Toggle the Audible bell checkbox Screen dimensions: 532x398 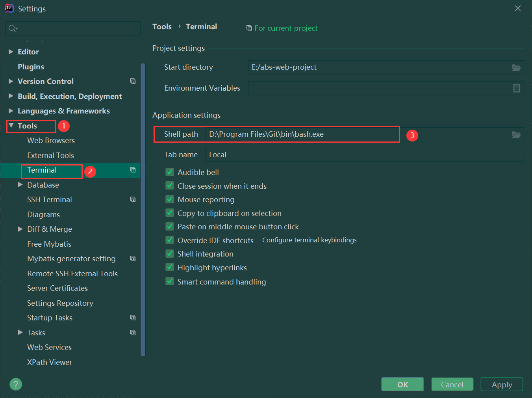click(170, 172)
